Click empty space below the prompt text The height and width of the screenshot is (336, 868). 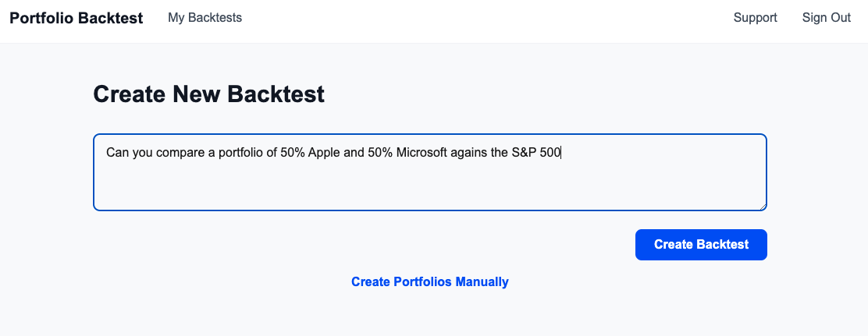pyautogui.click(x=429, y=187)
